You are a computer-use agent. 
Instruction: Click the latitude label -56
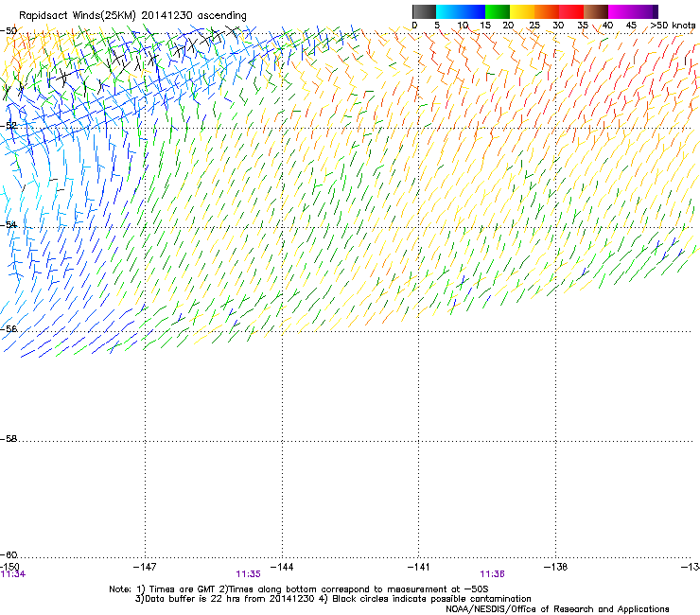coord(9,328)
